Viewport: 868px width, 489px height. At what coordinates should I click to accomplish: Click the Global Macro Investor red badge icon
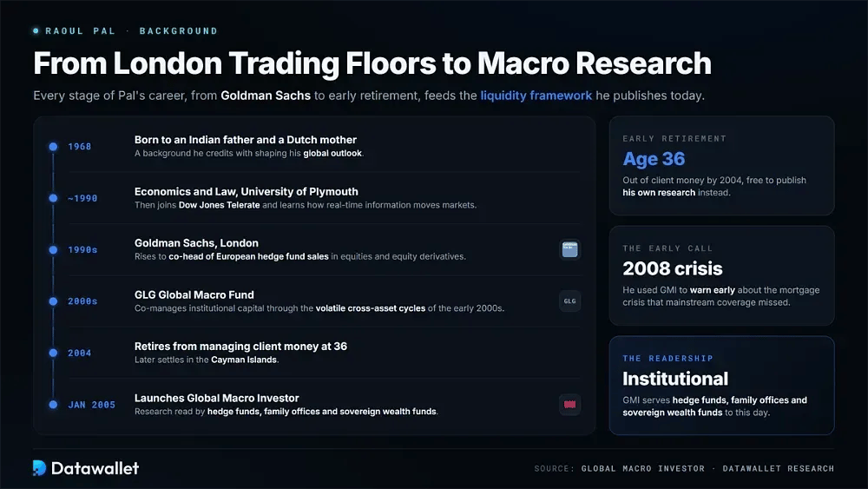tap(569, 404)
